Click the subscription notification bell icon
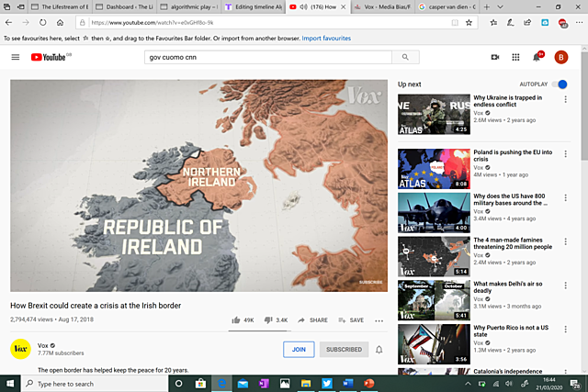The width and height of the screenshot is (588, 392). tap(379, 349)
